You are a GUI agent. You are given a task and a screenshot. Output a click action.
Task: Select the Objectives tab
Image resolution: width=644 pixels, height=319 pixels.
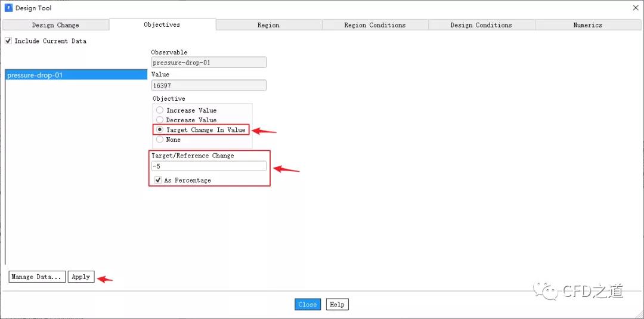[162, 24]
